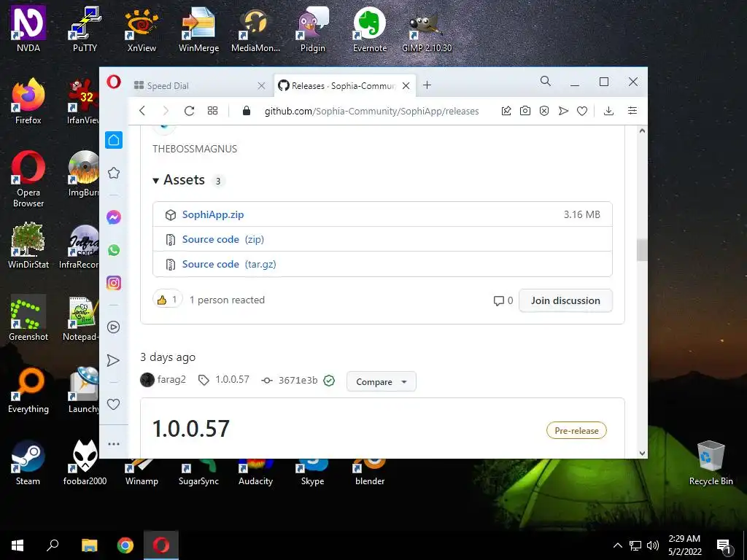Download Source code (tar.gz)
Image resolution: width=747 pixels, height=560 pixels.
(229, 264)
